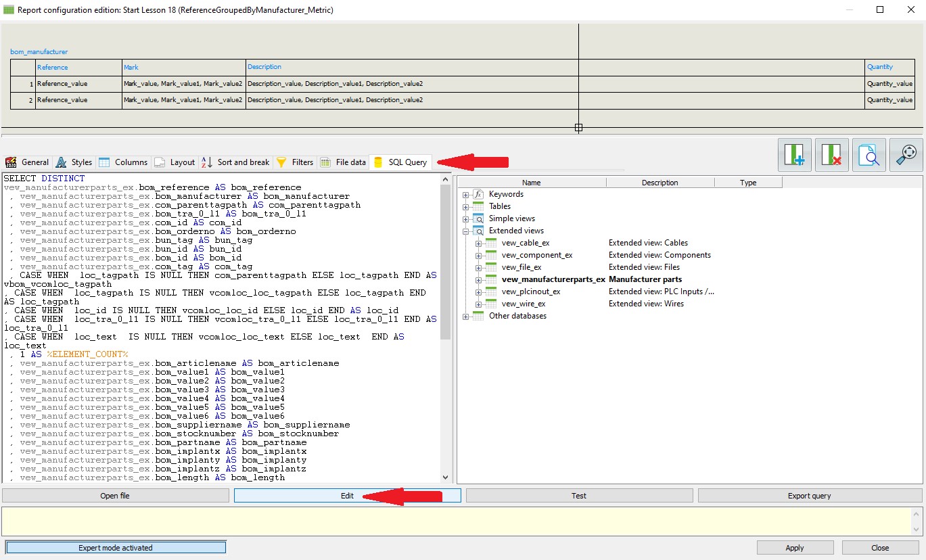The image size is (926, 560).
Task: Expand the Other databases node
Action: 465,317
